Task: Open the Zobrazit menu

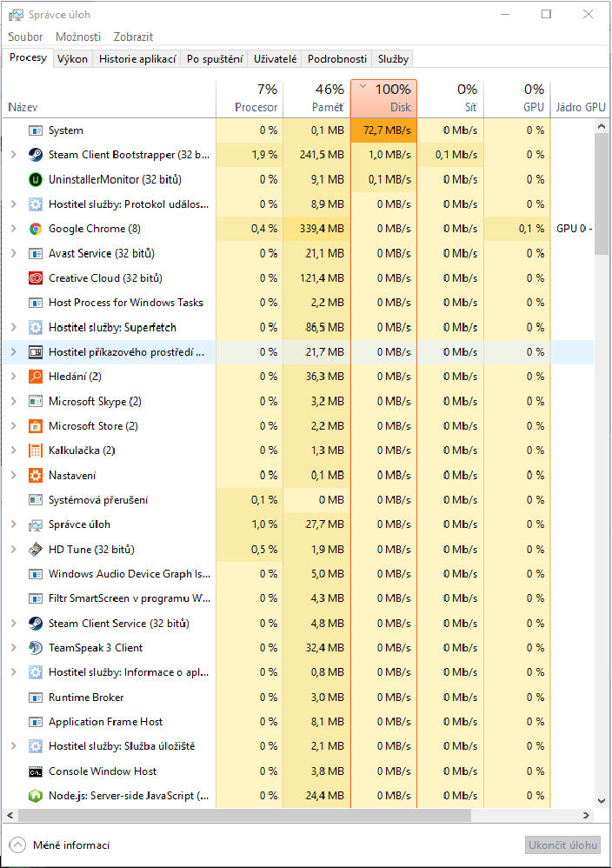Action: click(133, 37)
